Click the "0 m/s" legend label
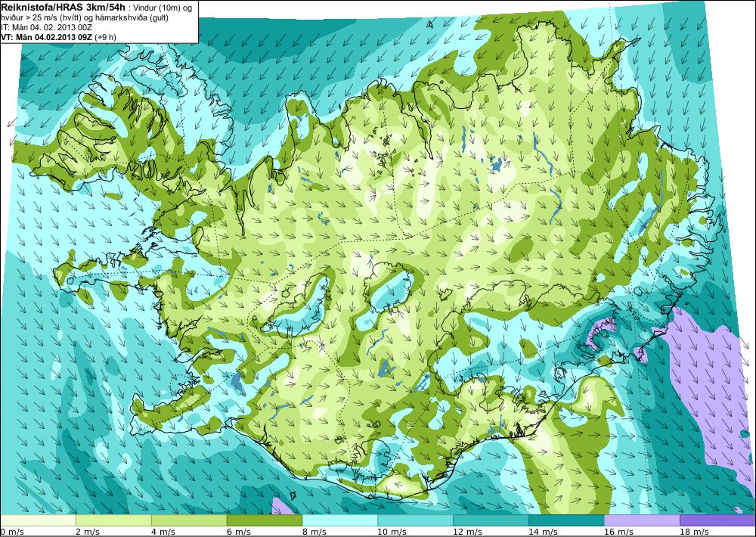The image size is (756, 537). (12, 532)
